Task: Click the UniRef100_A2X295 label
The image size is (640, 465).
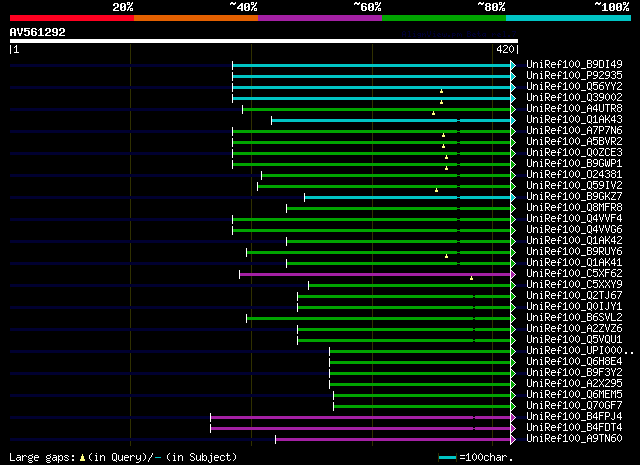Action: tap(574, 384)
